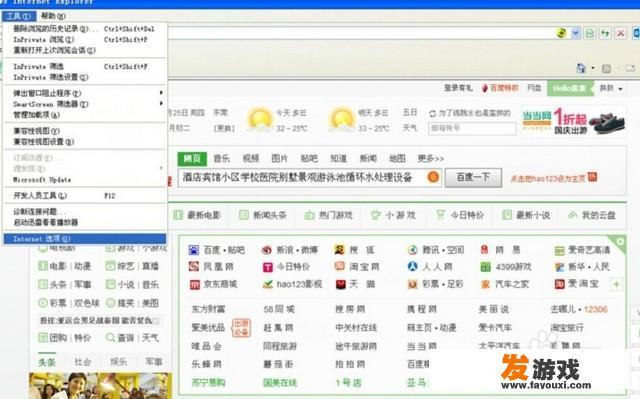The image size is (640, 399).
Task: Open the 网易 site icon link
Action: coord(484,250)
